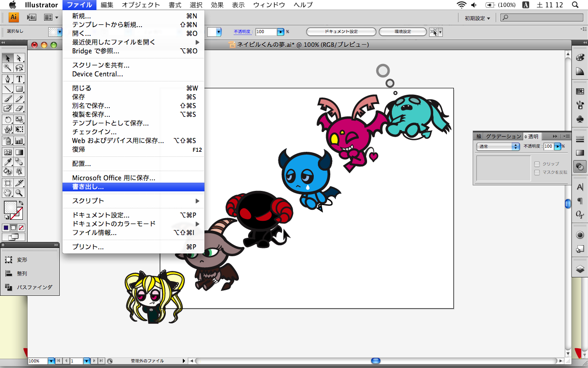This screenshot has height=368, width=588.
Task: Select the Pen tool
Action: [x=8, y=79]
